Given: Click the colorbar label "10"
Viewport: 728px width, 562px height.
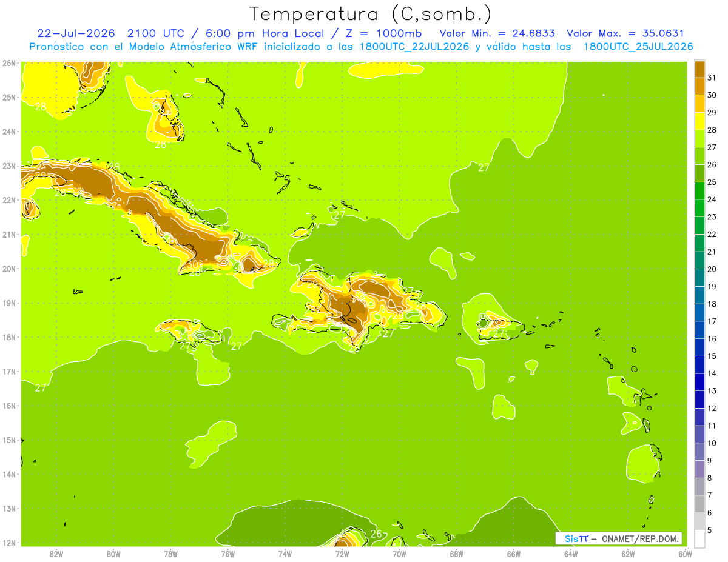Looking at the screenshot, I should click(x=712, y=443).
